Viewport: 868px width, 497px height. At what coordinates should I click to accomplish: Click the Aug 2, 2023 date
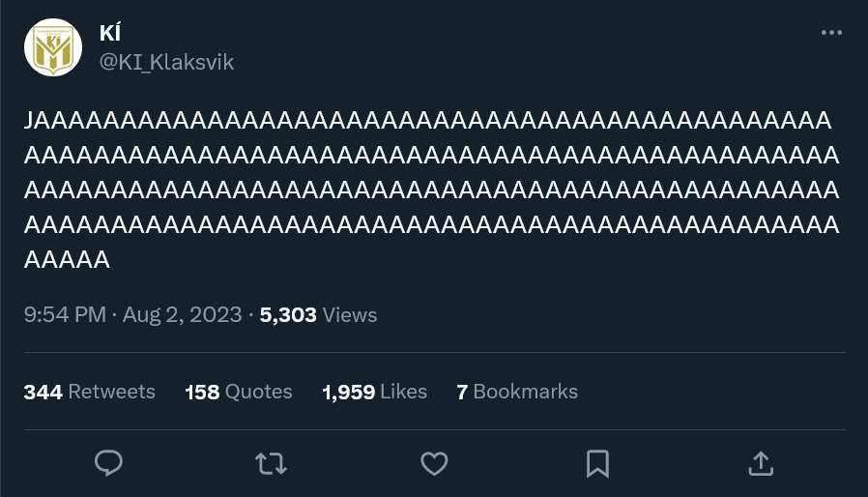click(x=182, y=314)
